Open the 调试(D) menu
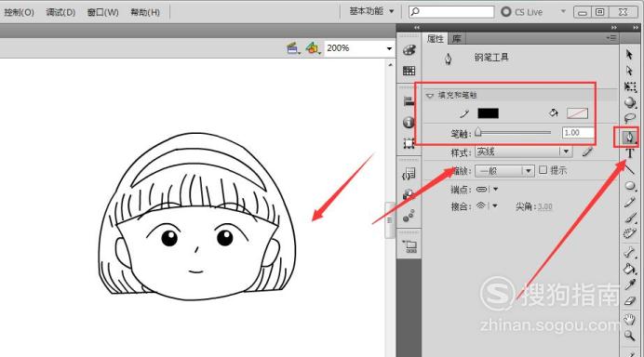Screen dimensions: 644x357 click(60, 12)
